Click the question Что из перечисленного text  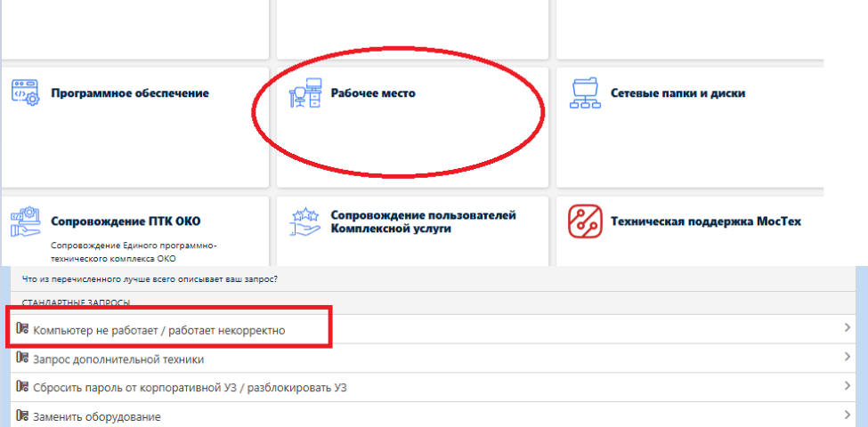click(x=150, y=279)
